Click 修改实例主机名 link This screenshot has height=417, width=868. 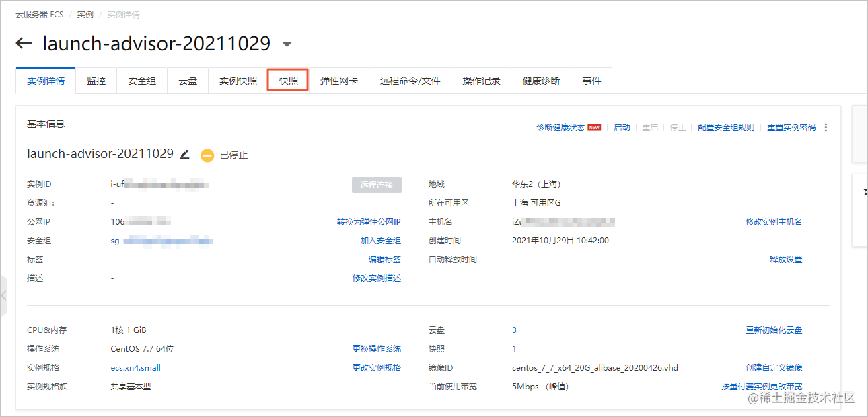[774, 222]
